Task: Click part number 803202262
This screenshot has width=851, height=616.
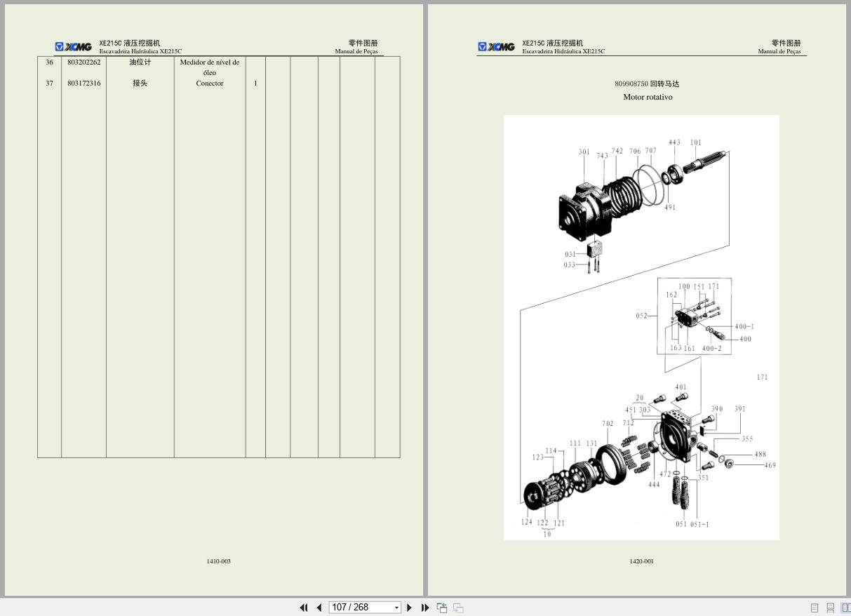Action: (84, 62)
